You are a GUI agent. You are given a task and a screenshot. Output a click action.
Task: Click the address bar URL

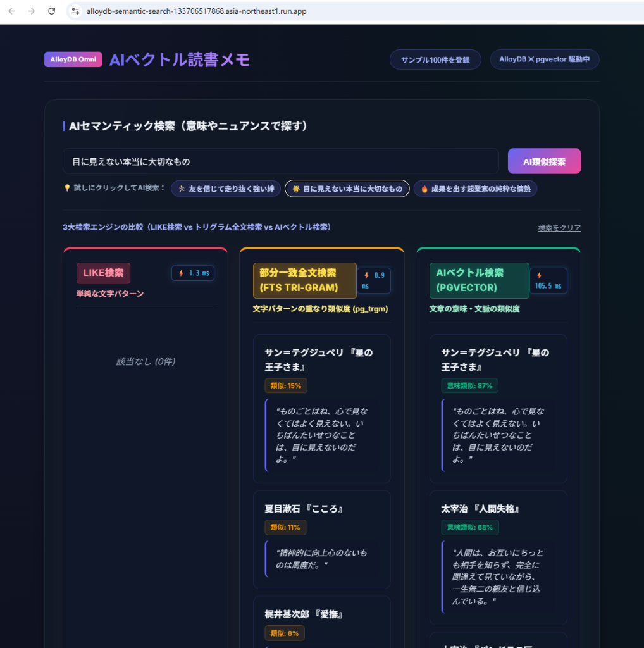[196, 11]
